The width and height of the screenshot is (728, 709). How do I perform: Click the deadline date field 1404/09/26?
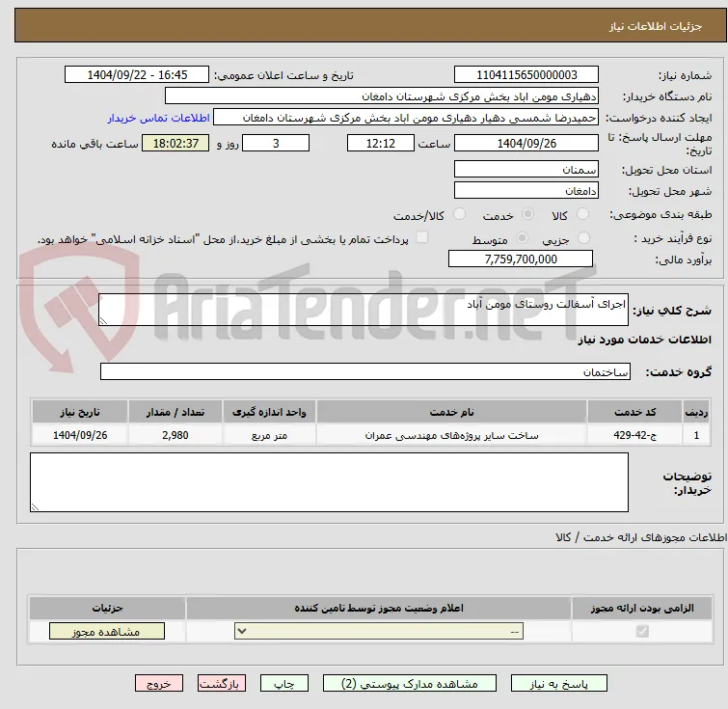coord(526,143)
